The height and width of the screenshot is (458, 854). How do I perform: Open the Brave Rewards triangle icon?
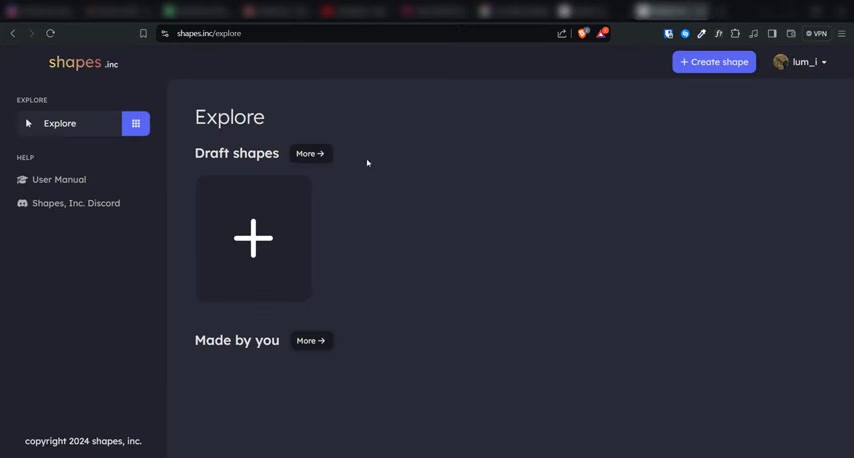point(601,33)
